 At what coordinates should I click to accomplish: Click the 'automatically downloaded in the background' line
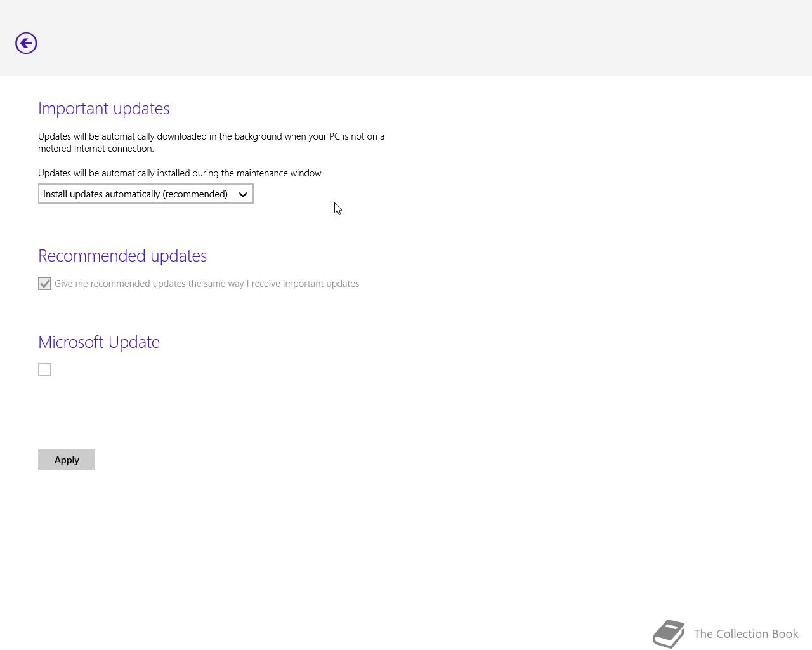click(x=211, y=136)
